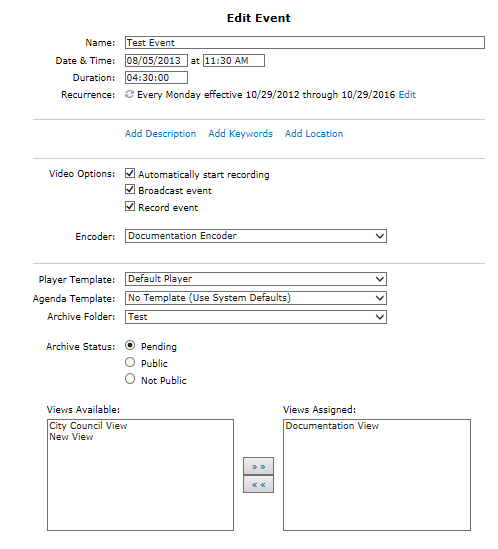Viewport: 498px width, 549px height.
Task: Click the unassign views double-arrow button
Action: (x=258, y=485)
